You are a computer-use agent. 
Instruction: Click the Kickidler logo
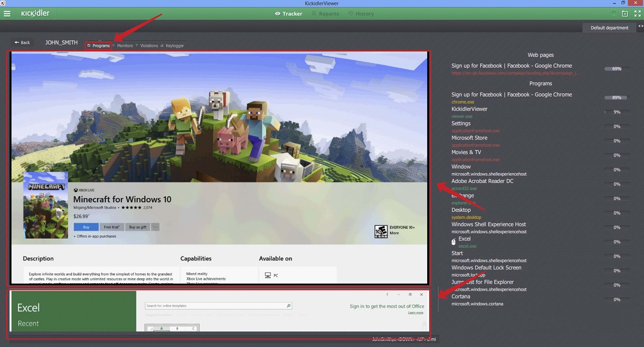click(35, 13)
